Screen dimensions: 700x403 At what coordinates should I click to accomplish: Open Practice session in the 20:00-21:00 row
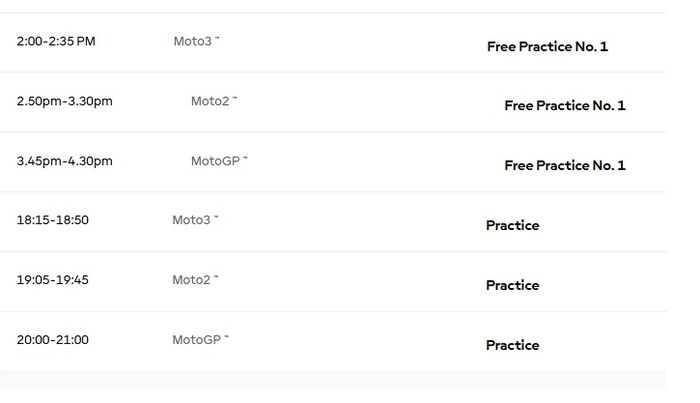point(512,345)
